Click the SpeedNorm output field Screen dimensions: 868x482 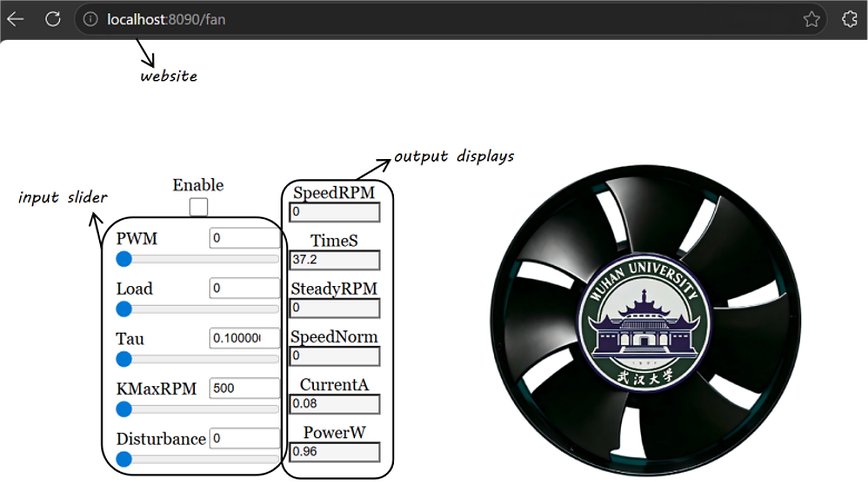pos(335,356)
